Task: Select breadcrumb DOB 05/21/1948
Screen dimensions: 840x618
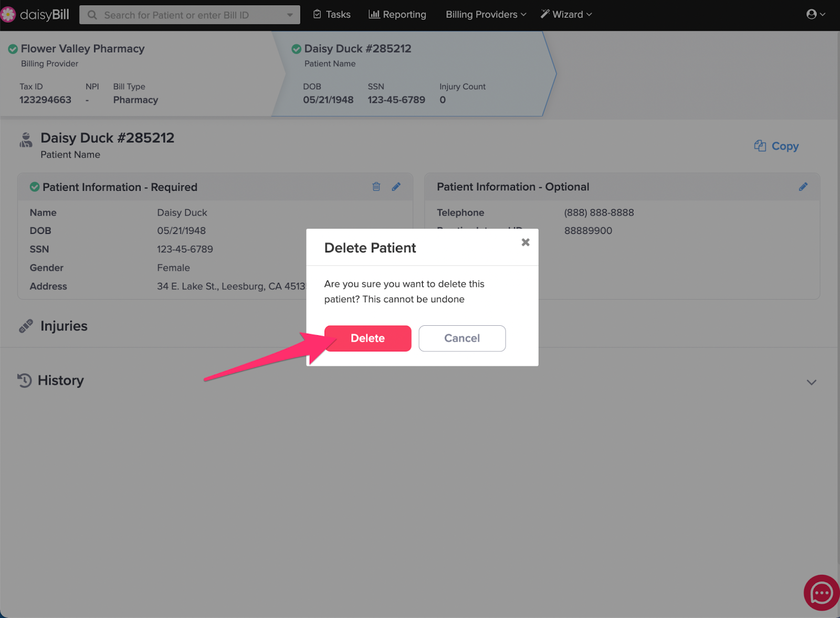Action: pos(328,100)
